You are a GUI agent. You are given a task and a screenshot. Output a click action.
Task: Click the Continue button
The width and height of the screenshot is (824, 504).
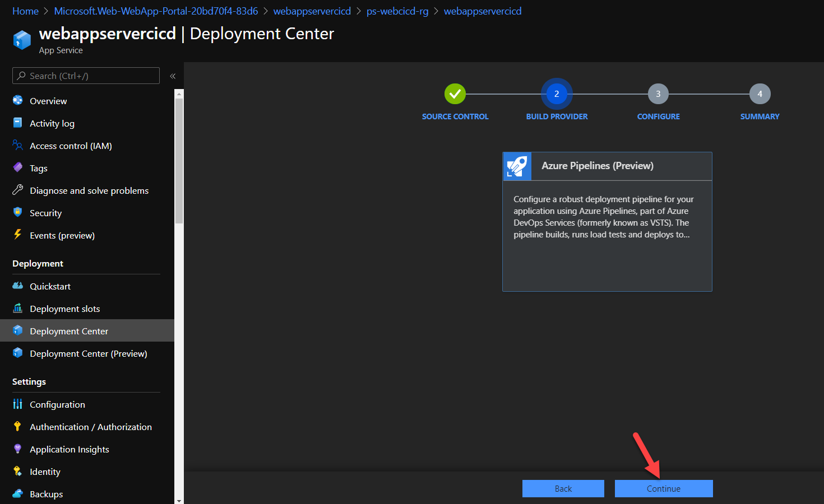tap(664, 488)
